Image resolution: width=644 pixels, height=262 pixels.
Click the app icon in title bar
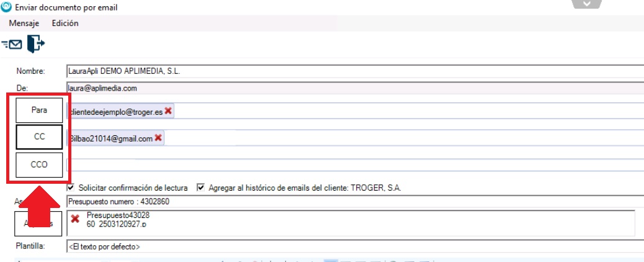click(6, 7)
